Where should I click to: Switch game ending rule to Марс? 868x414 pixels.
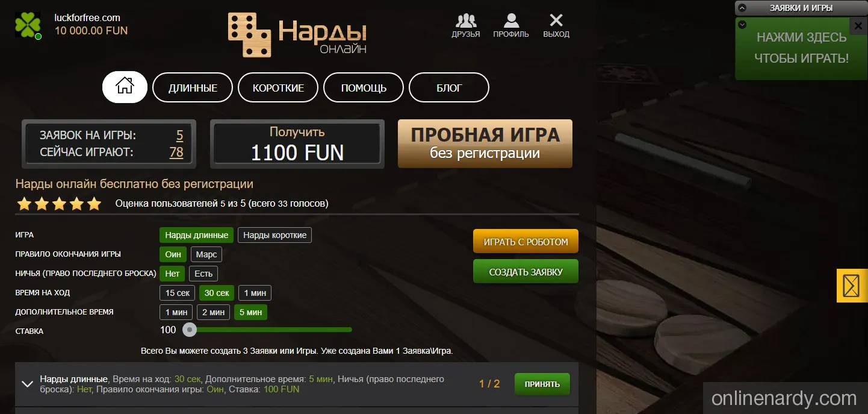point(206,254)
